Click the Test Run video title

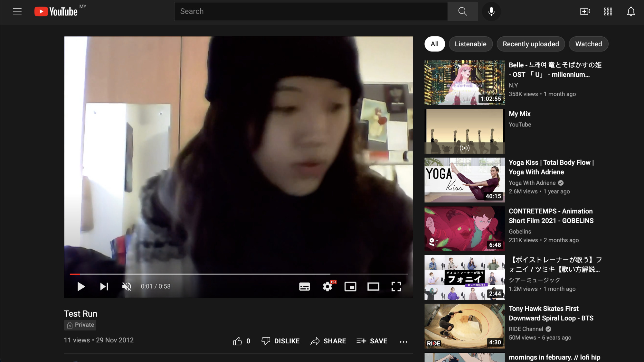pyautogui.click(x=80, y=314)
